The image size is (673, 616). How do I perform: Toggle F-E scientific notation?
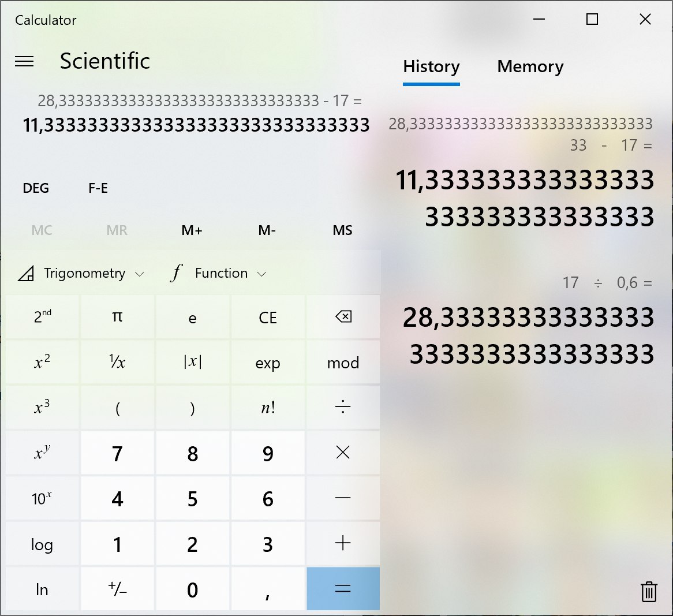click(x=98, y=188)
